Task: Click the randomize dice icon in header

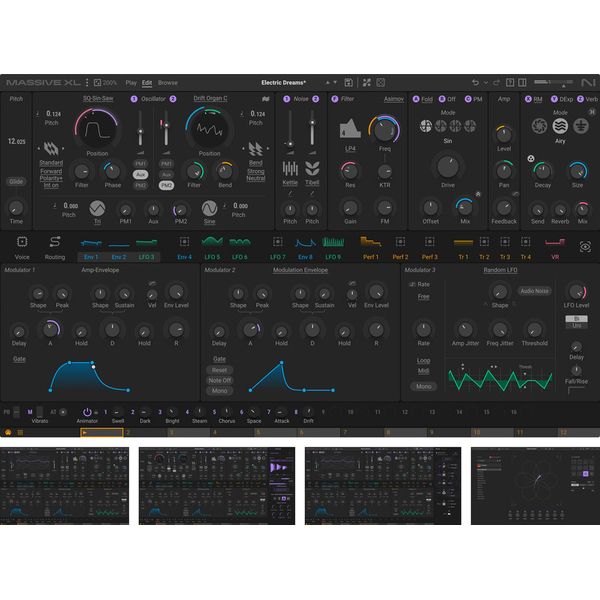Action: tap(380, 83)
